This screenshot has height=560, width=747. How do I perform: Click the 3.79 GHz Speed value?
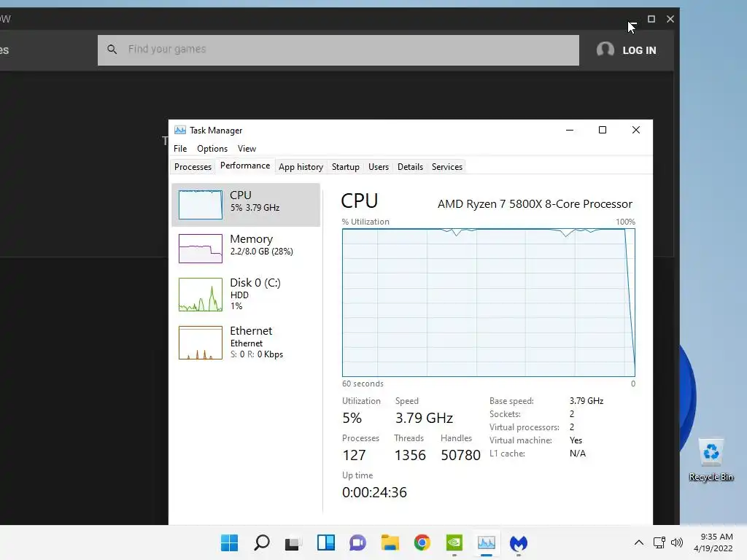pos(424,418)
